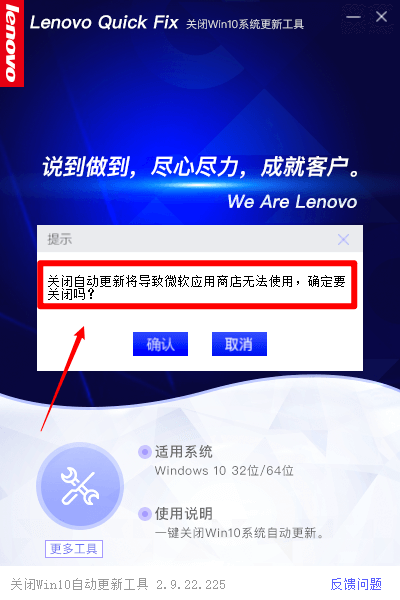Click the Windows 10 32位/64位 text
400x600 pixels.
coord(224,471)
